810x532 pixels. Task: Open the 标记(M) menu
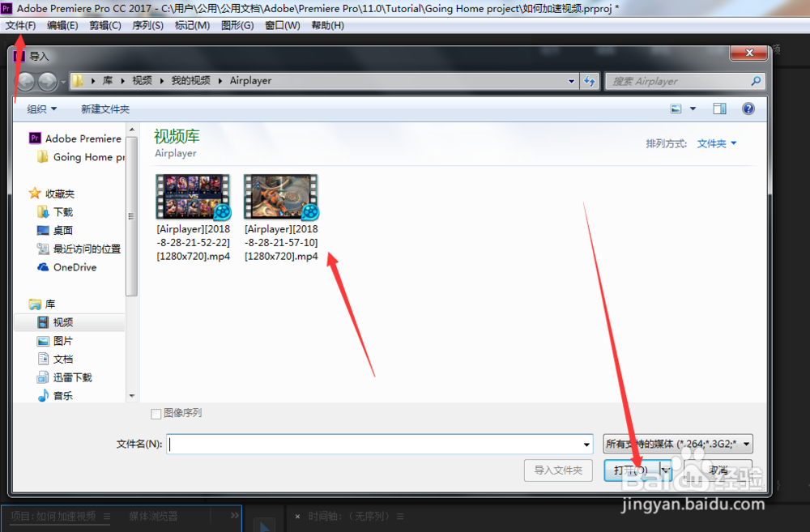pyautogui.click(x=192, y=25)
